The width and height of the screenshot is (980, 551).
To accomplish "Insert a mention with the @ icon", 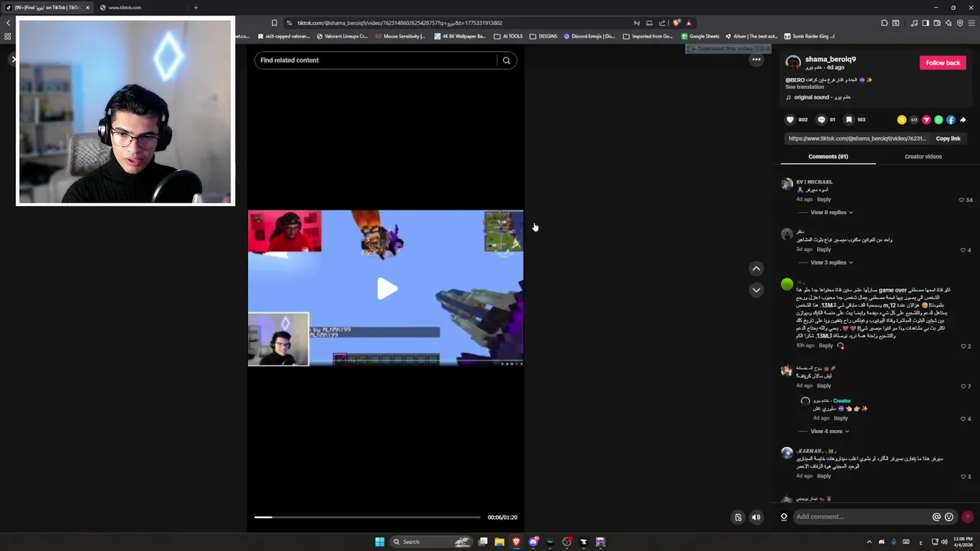I will pos(936,517).
